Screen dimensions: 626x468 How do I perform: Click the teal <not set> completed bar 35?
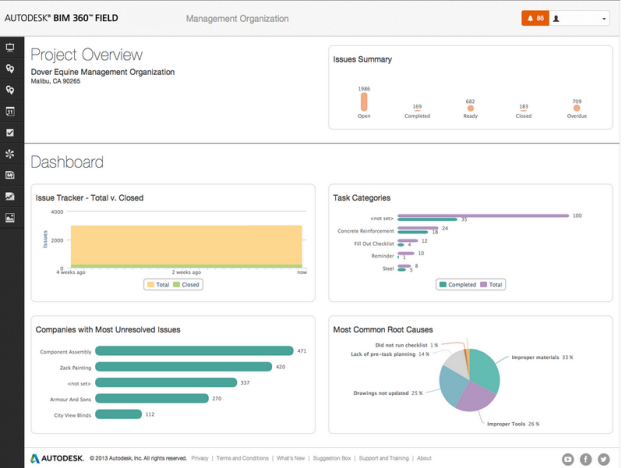point(427,219)
